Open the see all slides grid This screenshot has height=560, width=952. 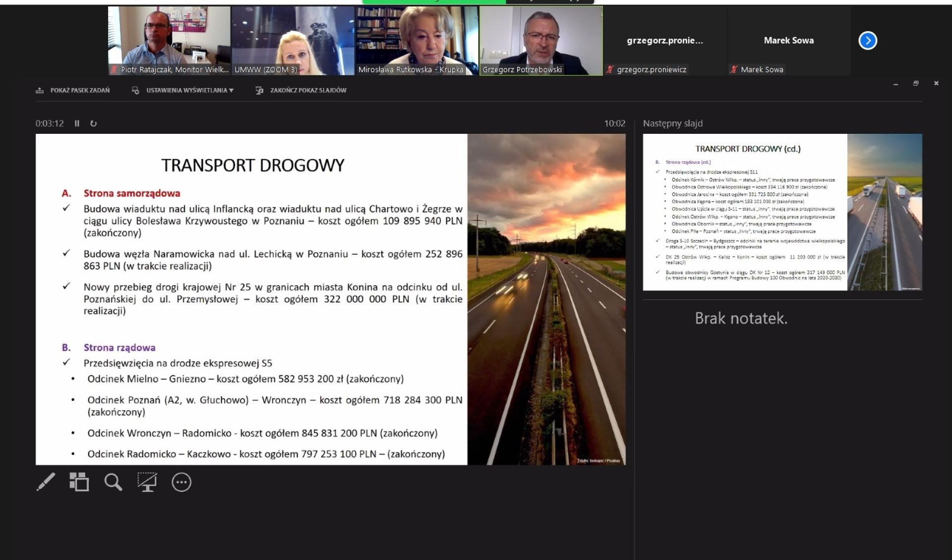tap(79, 482)
